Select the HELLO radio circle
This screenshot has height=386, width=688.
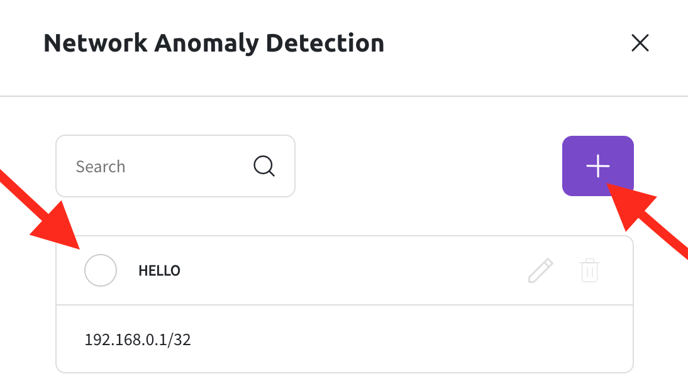pyautogui.click(x=100, y=270)
